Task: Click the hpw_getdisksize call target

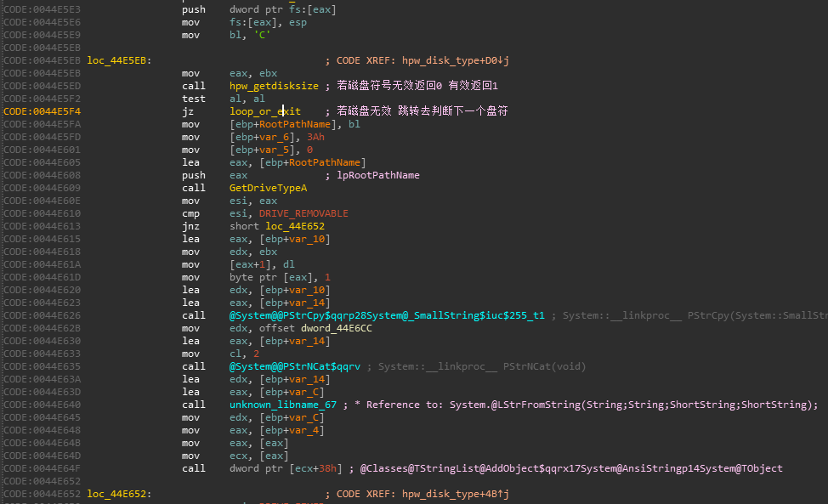Action: 274,86
